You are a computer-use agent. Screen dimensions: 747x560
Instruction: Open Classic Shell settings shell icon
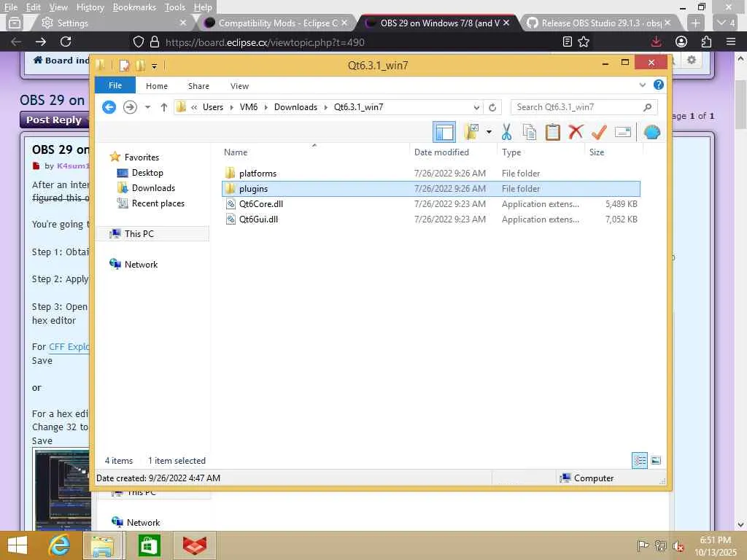click(x=651, y=132)
